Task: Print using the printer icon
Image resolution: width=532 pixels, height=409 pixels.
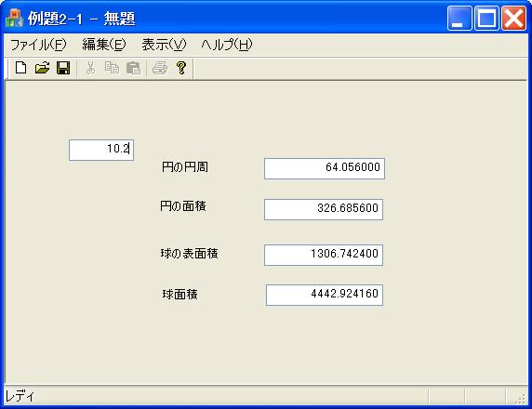Action: click(160, 68)
